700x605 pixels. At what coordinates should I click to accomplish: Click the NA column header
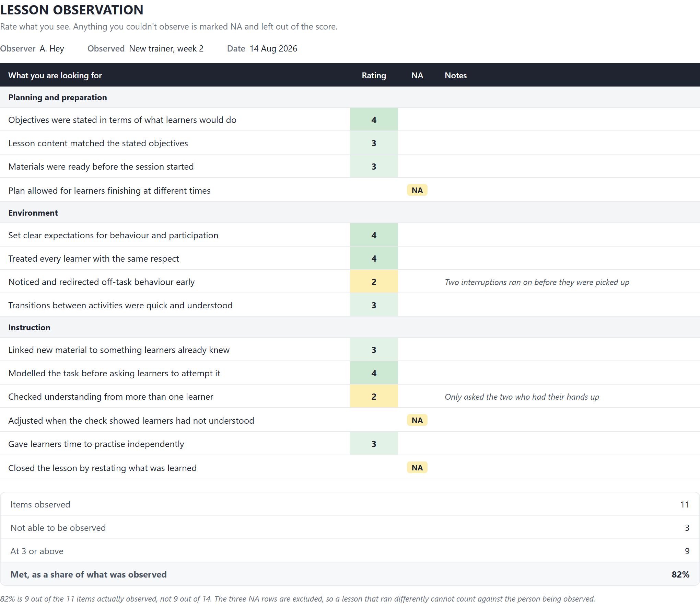[417, 75]
